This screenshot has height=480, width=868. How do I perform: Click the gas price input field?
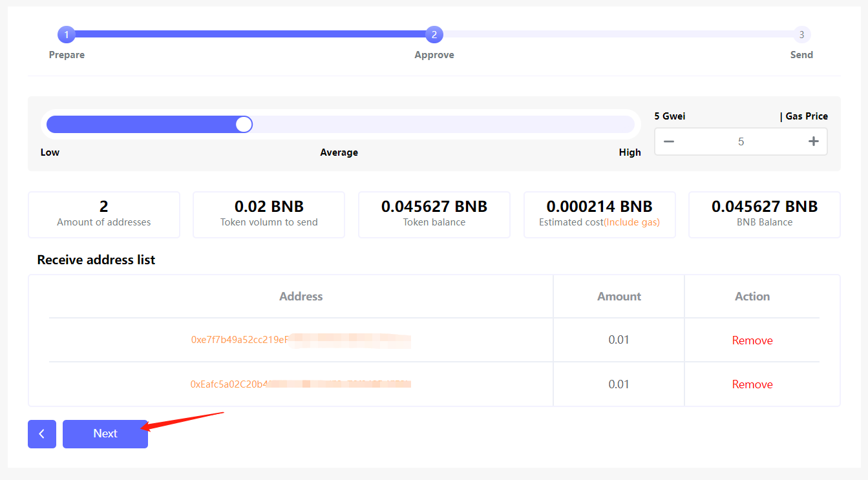(x=741, y=141)
